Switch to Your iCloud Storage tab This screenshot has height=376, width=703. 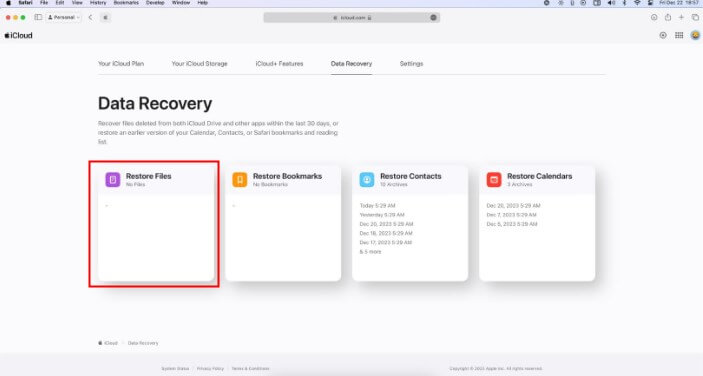point(200,64)
